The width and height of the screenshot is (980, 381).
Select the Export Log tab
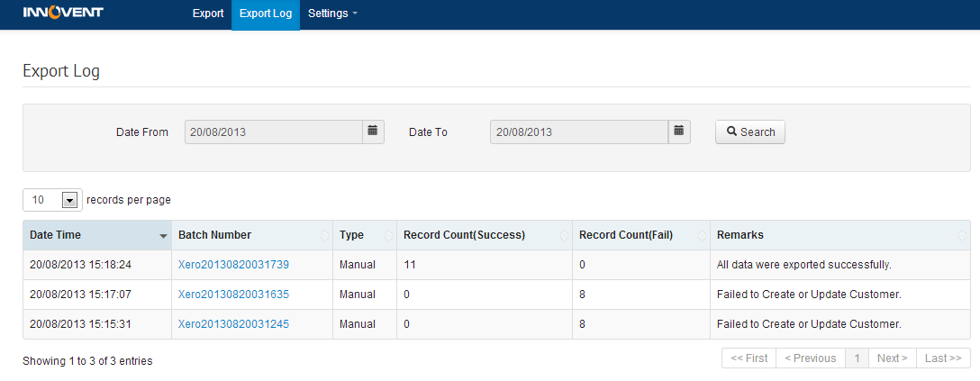(266, 14)
